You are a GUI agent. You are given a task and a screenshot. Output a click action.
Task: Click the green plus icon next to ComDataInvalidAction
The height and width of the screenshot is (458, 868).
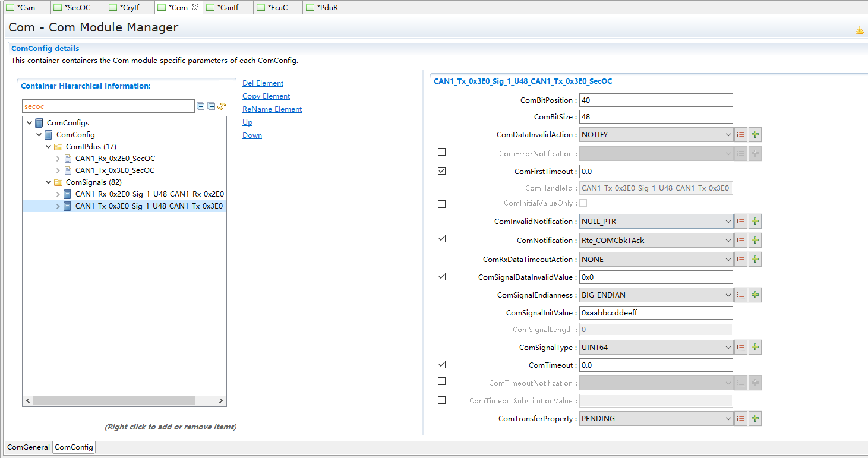tap(755, 135)
